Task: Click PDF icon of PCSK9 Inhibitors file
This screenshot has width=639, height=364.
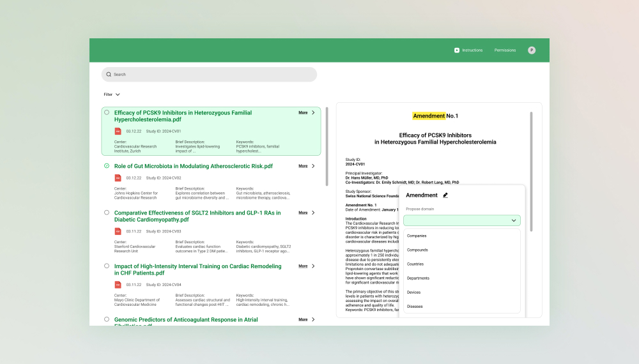Action: coord(118,131)
